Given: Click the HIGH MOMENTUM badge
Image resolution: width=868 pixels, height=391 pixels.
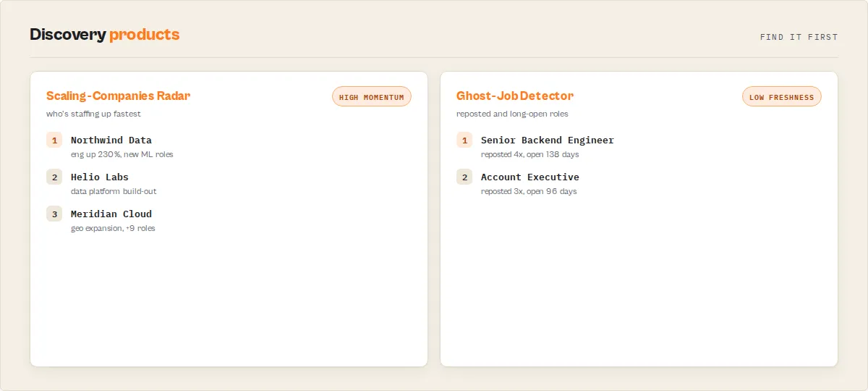Looking at the screenshot, I should pos(372,97).
